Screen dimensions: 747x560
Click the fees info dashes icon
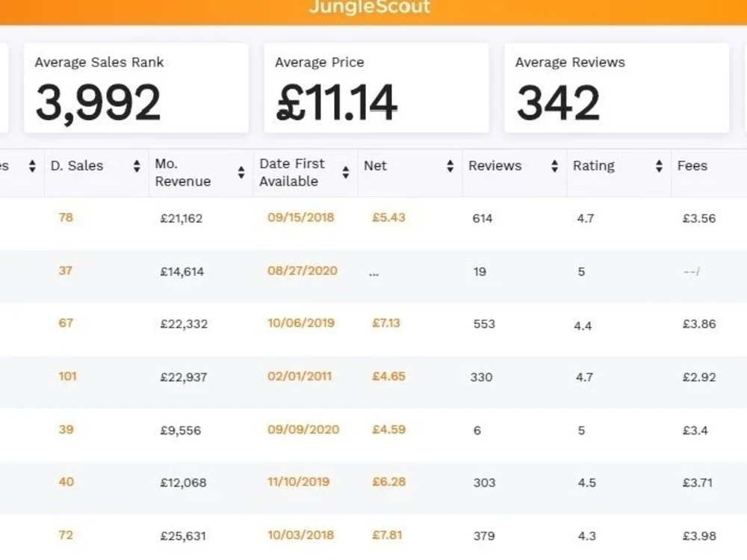tap(691, 272)
